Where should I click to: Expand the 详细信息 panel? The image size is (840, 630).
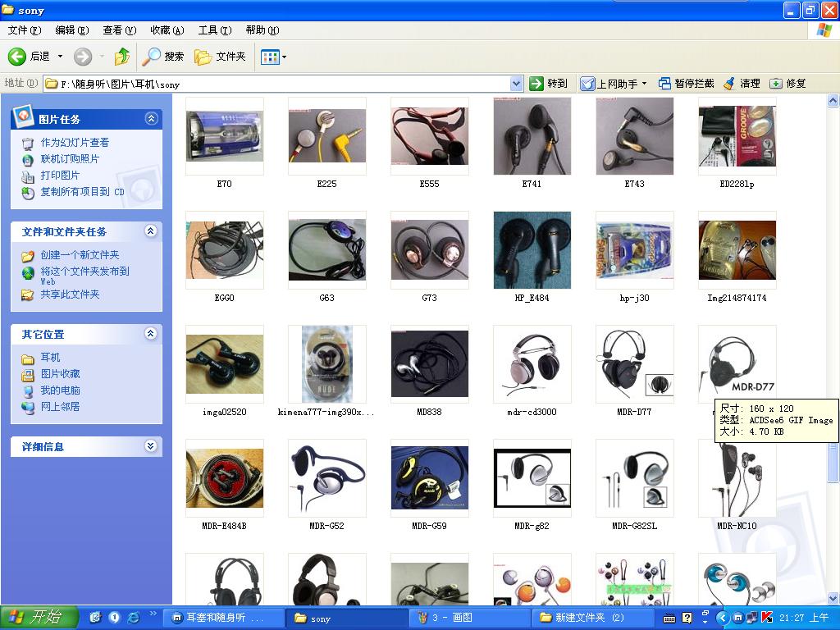click(151, 445)
